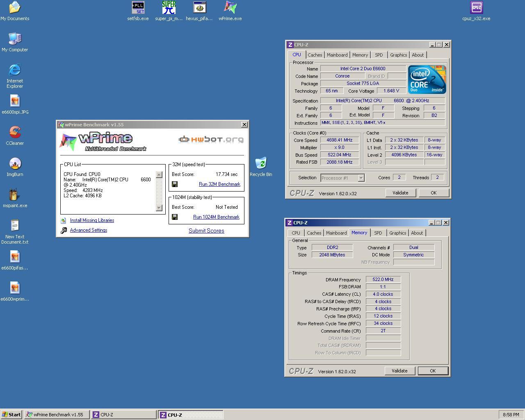Select super_pi_m... desktop icon
The width and height of the screenshot is (525, 420).
click(x=169, y=11)
